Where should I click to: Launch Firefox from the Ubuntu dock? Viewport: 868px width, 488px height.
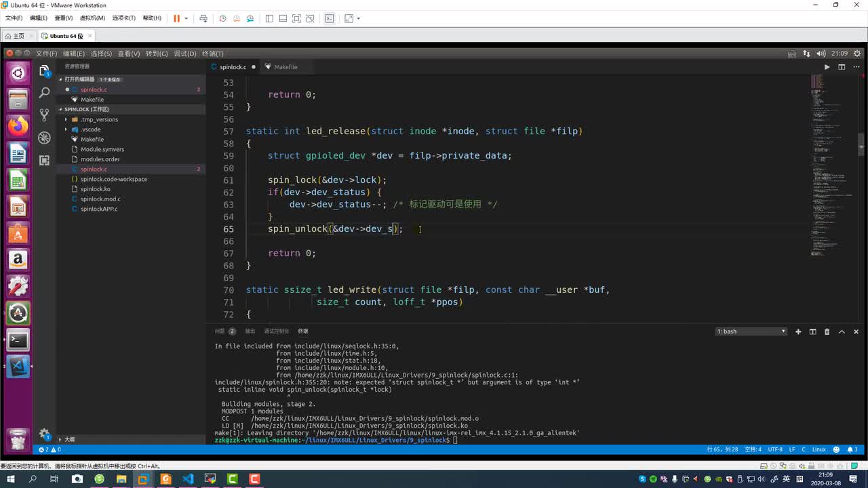(x=18, y=125)
